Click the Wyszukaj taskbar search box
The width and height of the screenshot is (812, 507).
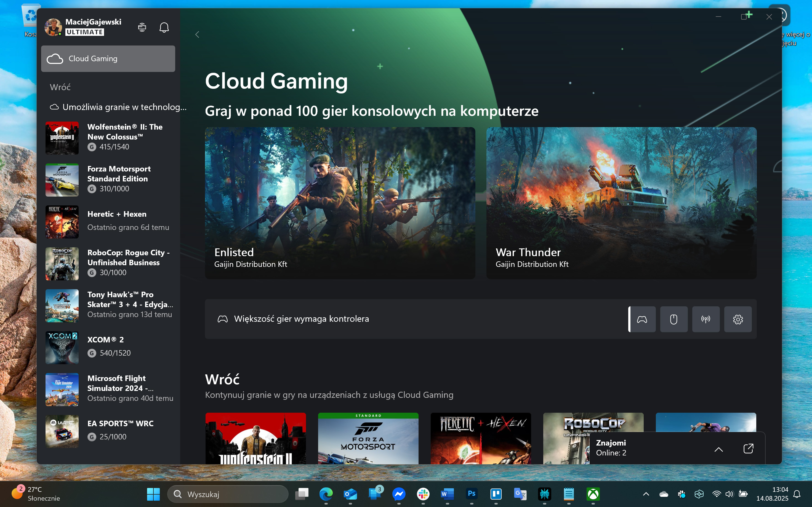228,494
